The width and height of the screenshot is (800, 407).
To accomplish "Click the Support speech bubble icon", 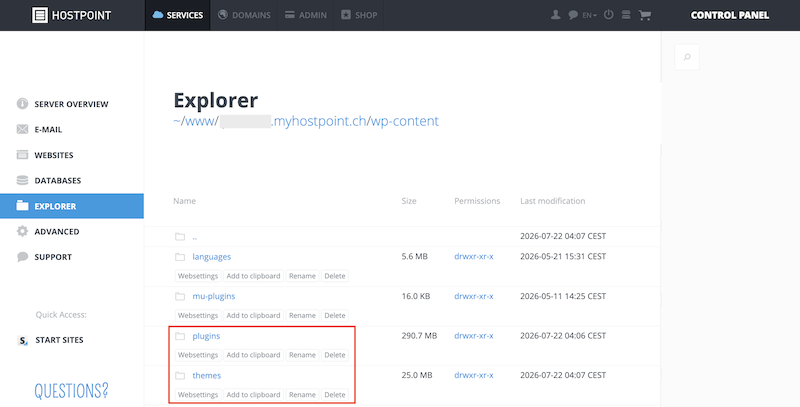I will 22,257.
